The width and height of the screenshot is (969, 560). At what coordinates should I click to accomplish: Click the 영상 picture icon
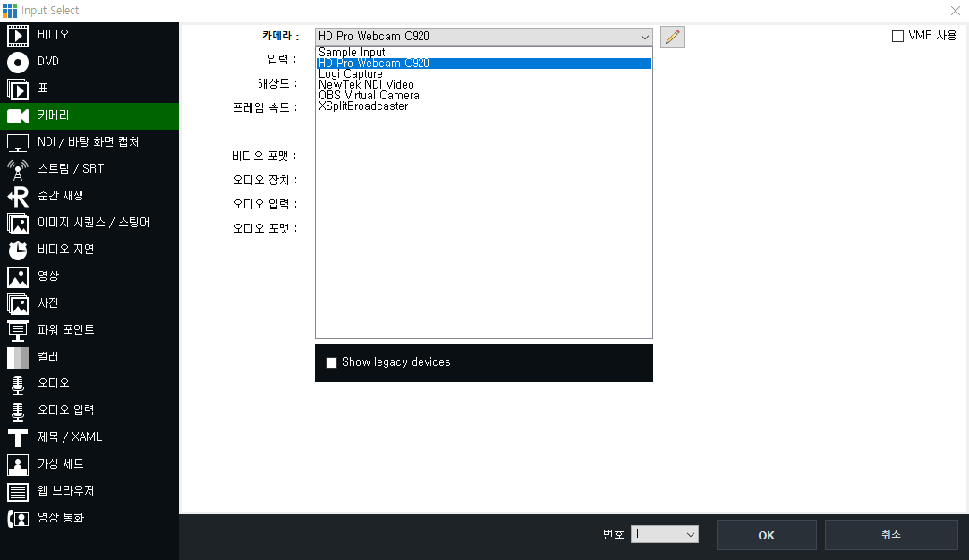click(17, 277)
